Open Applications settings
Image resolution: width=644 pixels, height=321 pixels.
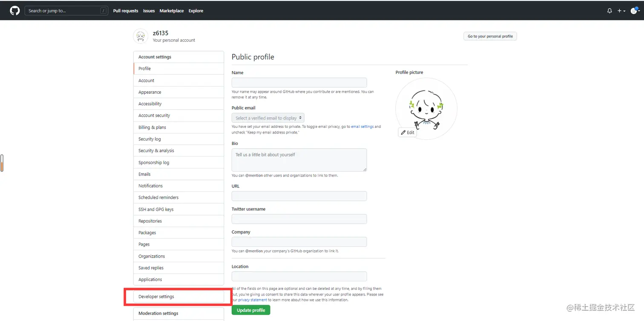[x=178, y=280]
